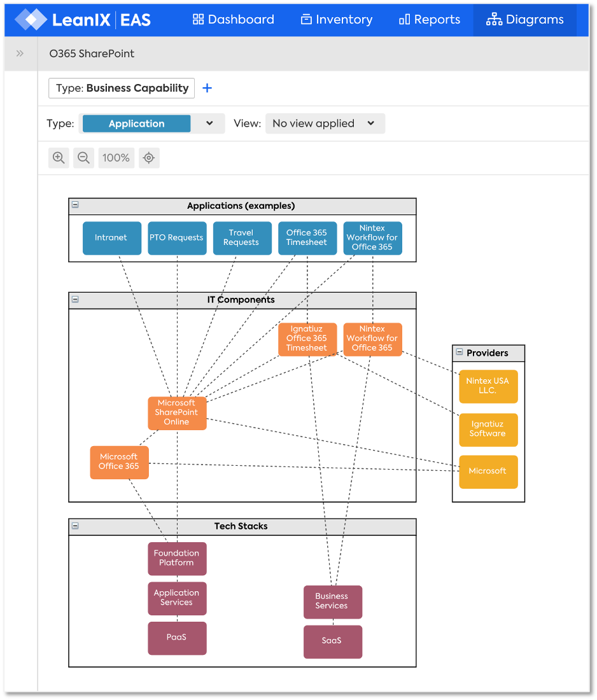The height and width of the screenshot is (700, 597).
Task: Click the LeanIX EAS logo
Action: (83, 20)
